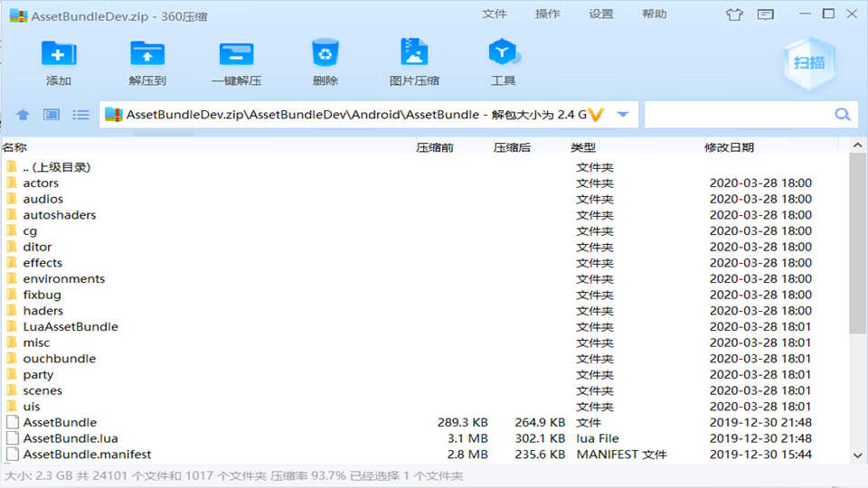Select the environments folder

click(x=63, y=279)
